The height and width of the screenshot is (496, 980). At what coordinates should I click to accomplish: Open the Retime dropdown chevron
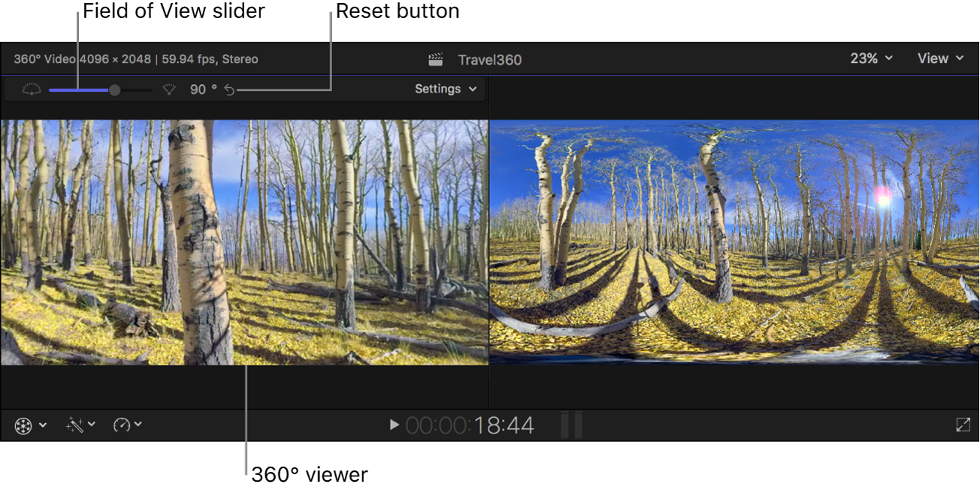138,425
